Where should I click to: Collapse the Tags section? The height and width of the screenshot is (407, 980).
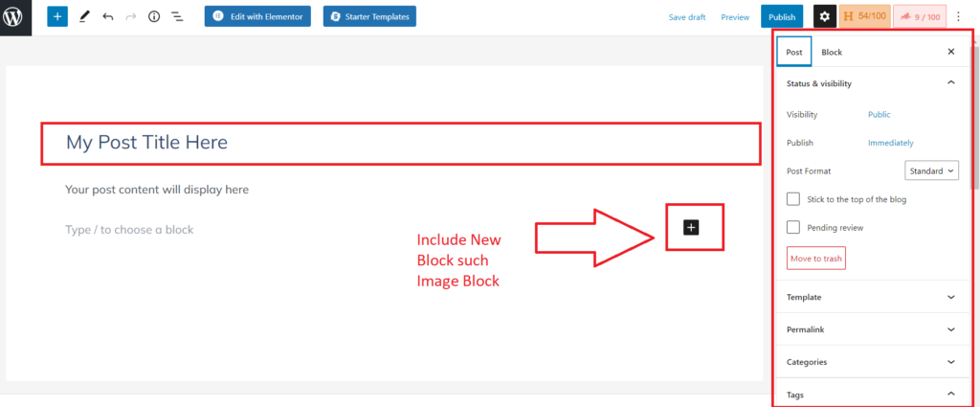click(x=872, y=395)
